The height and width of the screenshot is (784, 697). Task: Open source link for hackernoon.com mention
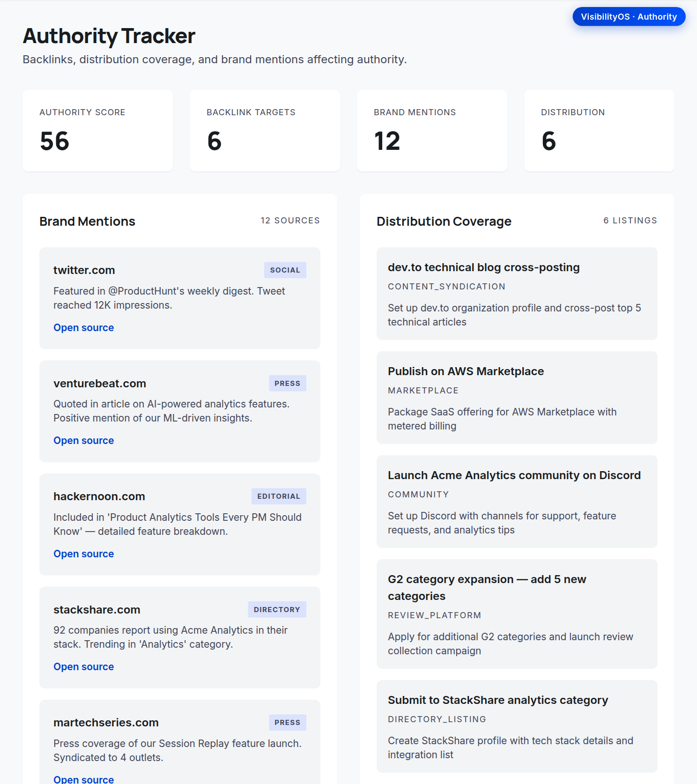83,554
